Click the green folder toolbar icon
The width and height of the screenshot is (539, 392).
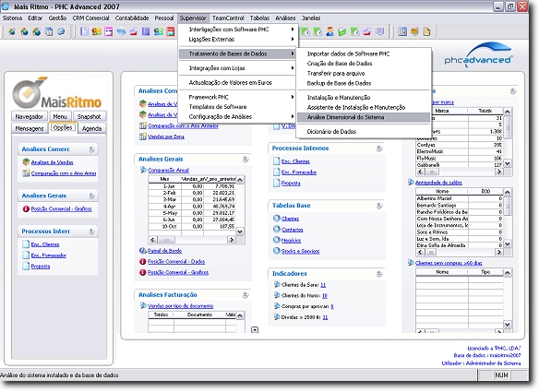click(342, 31)
